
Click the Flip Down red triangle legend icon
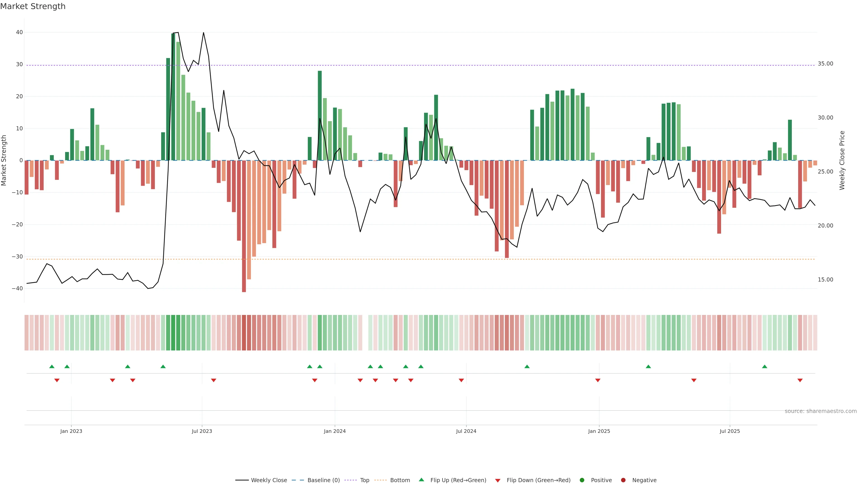(x=498, y=481)
